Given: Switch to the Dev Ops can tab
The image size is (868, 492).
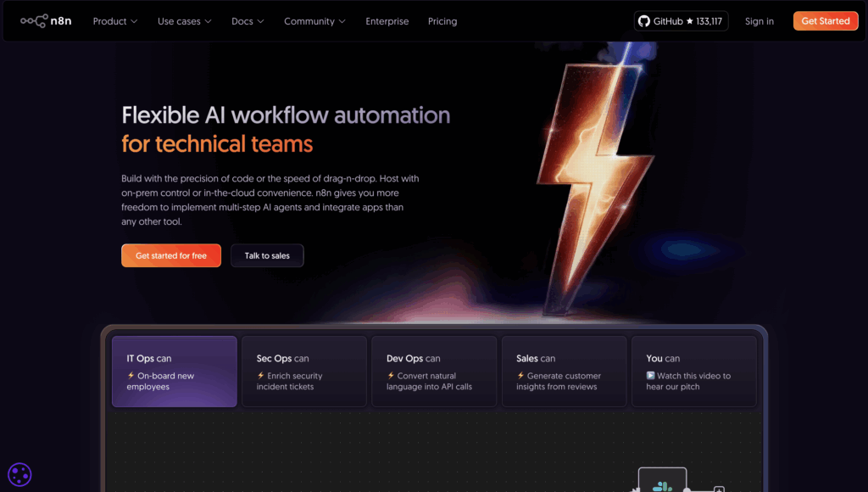Looking at the screenshot, I should click(434, 372).
